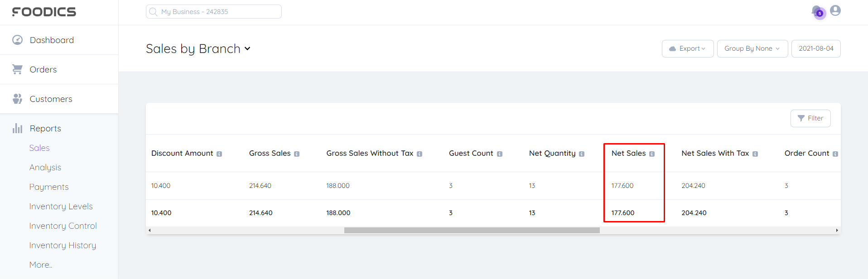Click info icon beside Gross Sales Without Tax

(420, 154)
